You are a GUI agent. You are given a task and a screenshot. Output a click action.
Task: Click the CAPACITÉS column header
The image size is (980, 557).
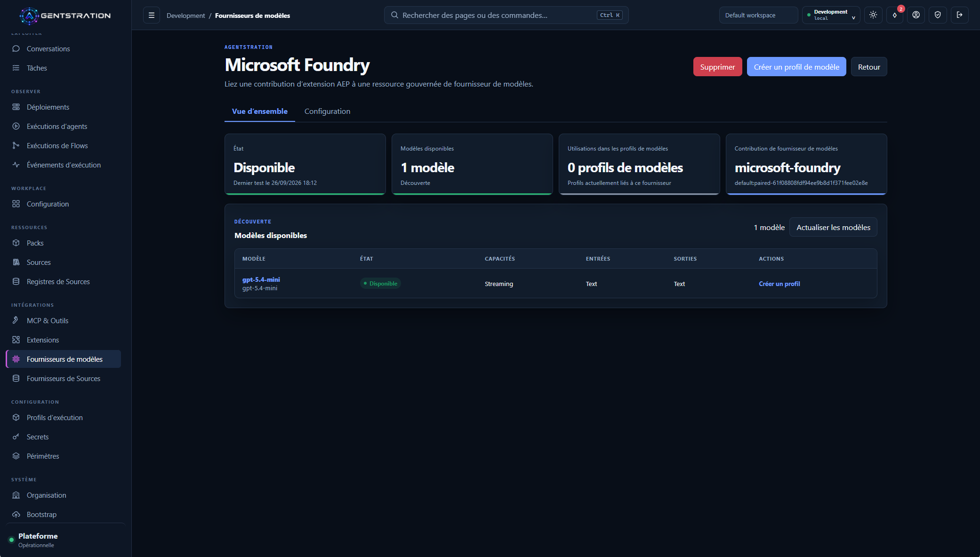point(500,259)
